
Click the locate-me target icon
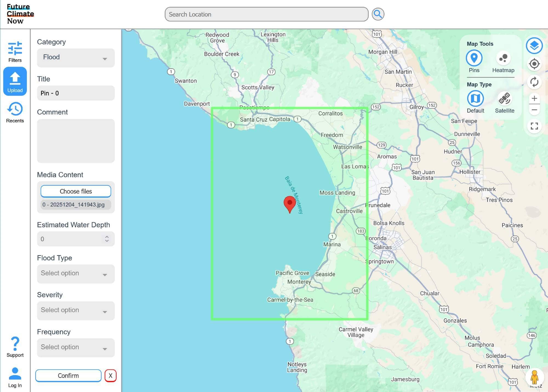[534, 64]
